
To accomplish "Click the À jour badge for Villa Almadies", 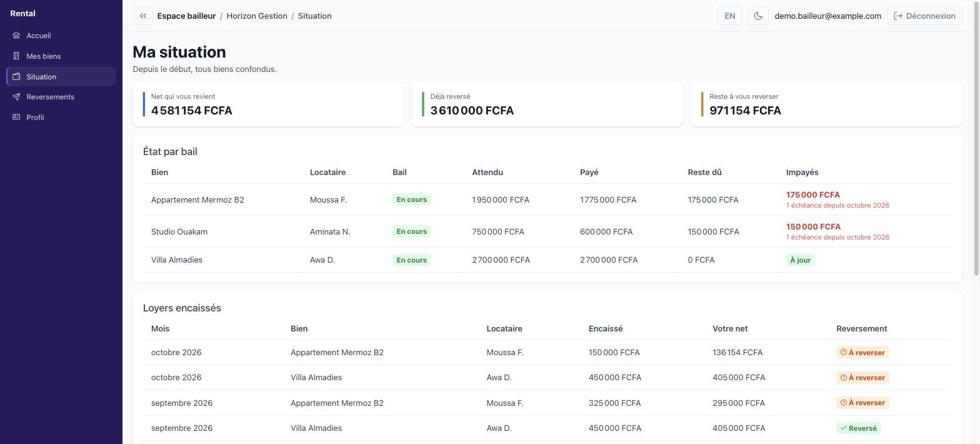I will 800,260.
